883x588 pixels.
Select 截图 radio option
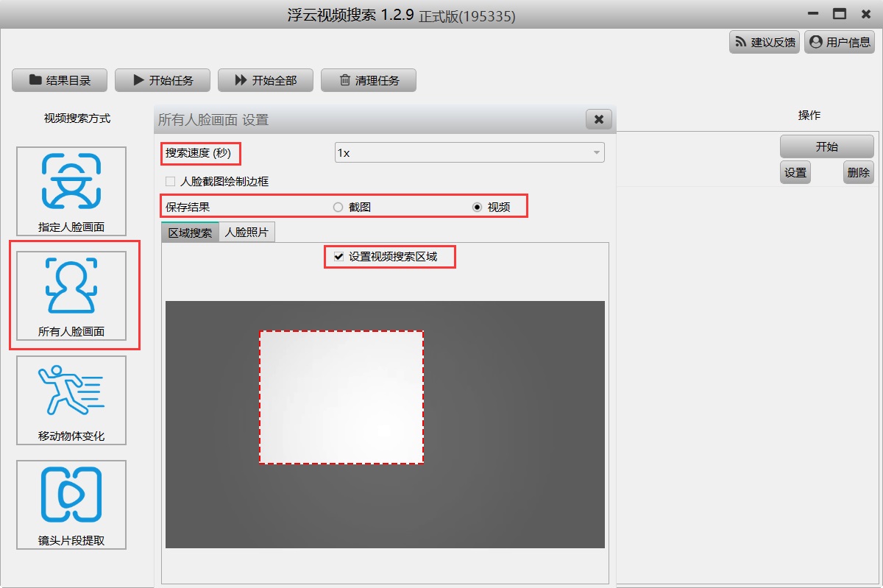[338, 208]
